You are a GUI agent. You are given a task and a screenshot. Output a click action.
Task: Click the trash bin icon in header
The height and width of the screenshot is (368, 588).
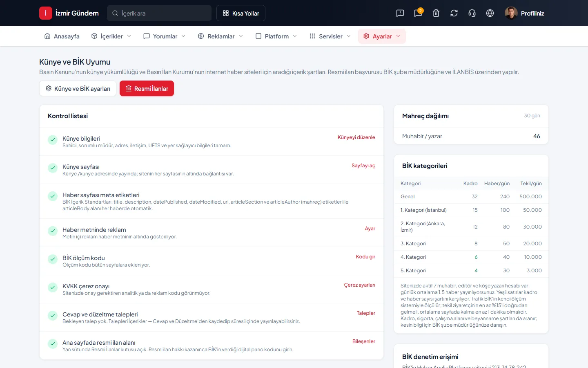point(436,13)
